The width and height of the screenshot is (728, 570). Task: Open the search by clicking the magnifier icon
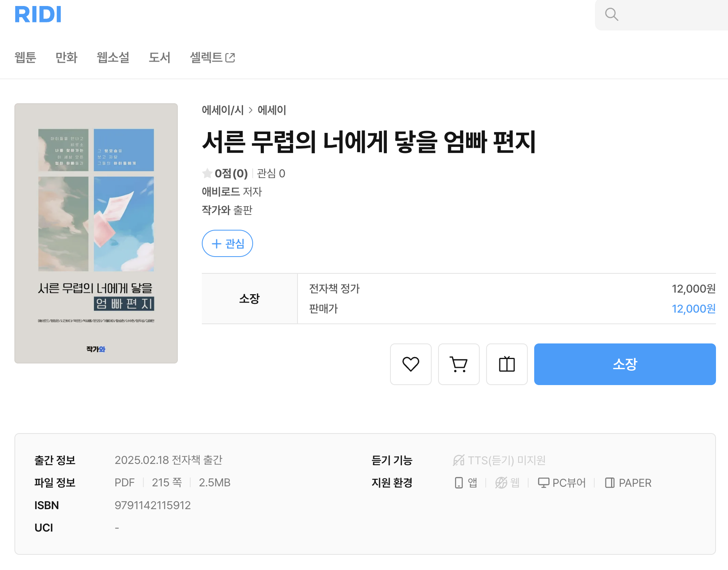[x=611, y=15]
